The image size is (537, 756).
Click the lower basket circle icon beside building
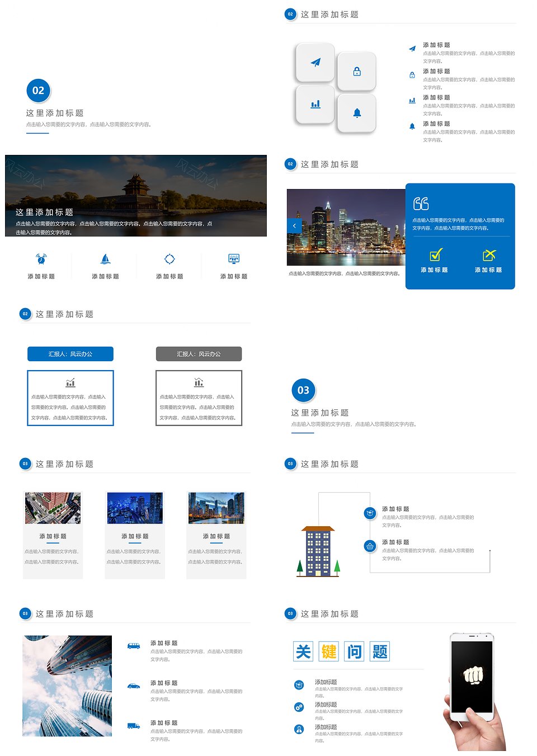(370, 546)
